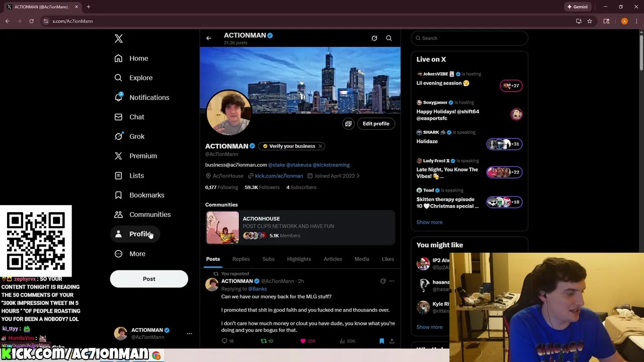Open the Premium page
Screen dimensions: 644x362
pyautogui.click(x=136, y=156)
